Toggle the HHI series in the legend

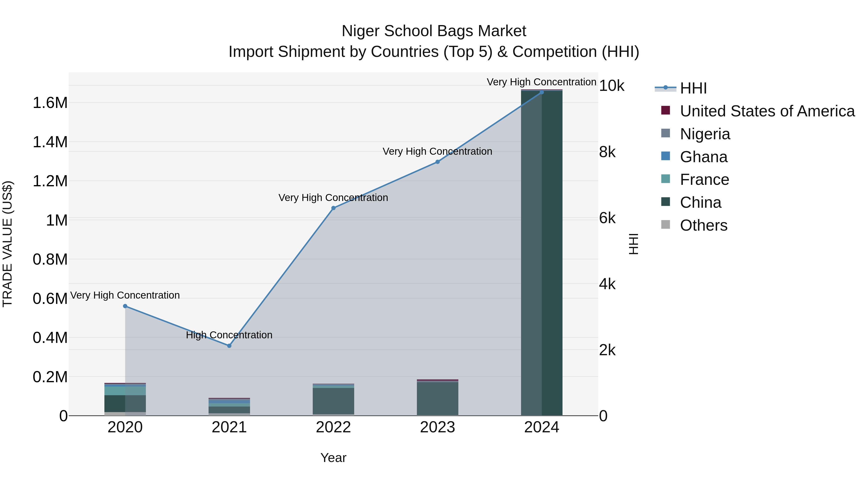point(681,88)
